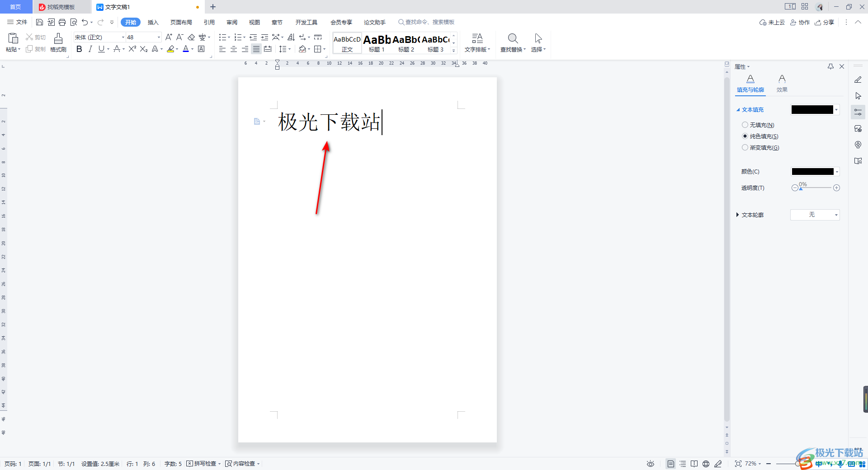The image size is (868, 470).
Task: Decrease the font size
Action: pos(179,37)
